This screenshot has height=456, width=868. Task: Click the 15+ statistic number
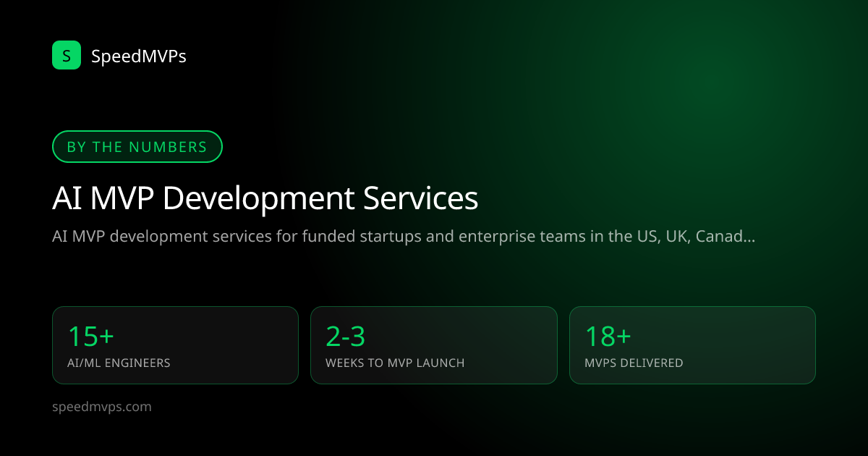tap(91, 337)
